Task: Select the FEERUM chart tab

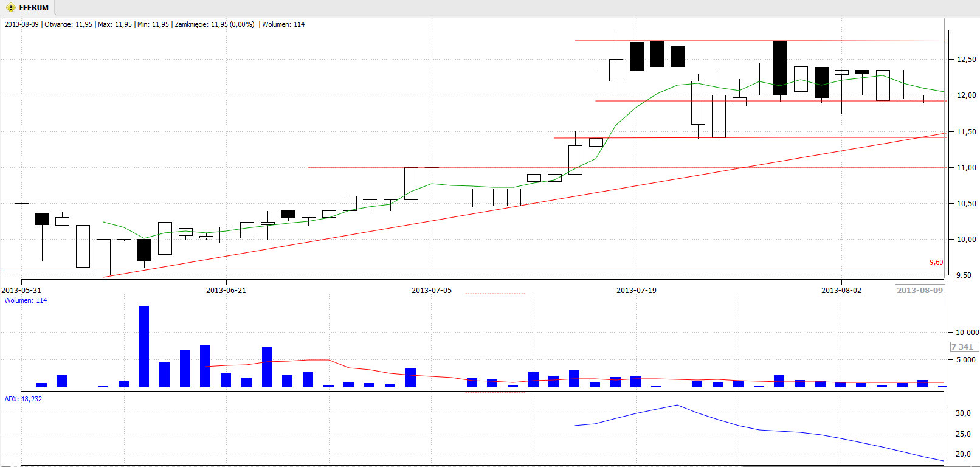Action: [x=27, y=8]
